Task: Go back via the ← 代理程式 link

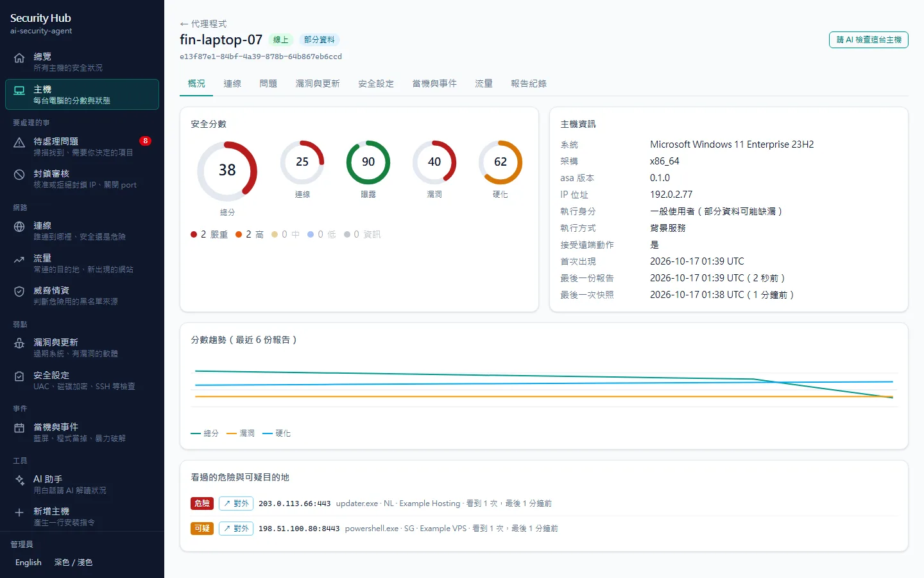Action: [203, 24]
